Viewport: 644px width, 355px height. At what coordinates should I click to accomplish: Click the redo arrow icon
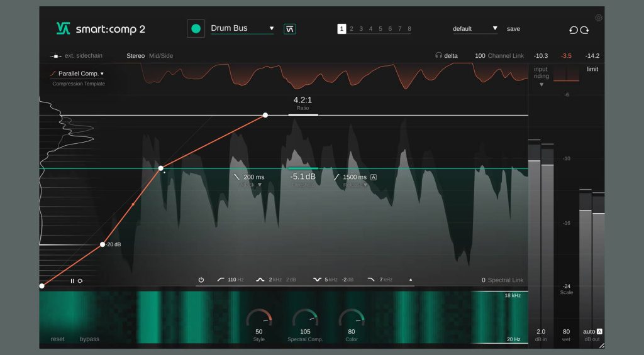coord(584,30)
